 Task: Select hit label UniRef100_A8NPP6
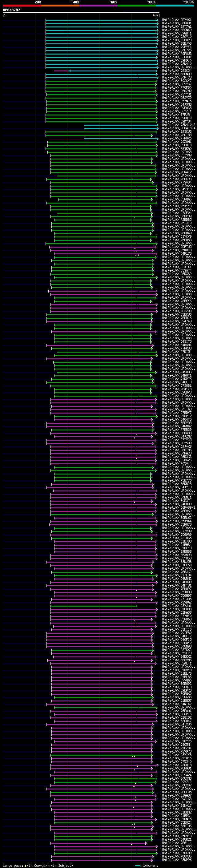(x=177, y=860)
